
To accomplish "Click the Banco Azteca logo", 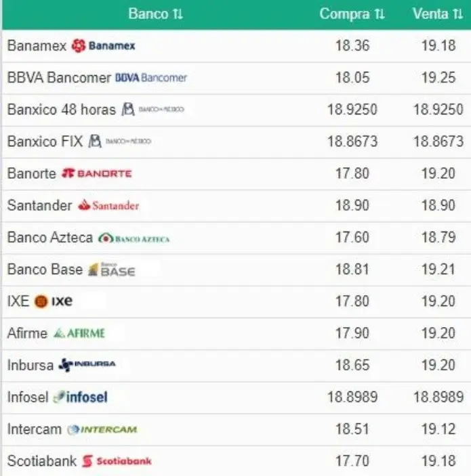I will click(134, 238).
